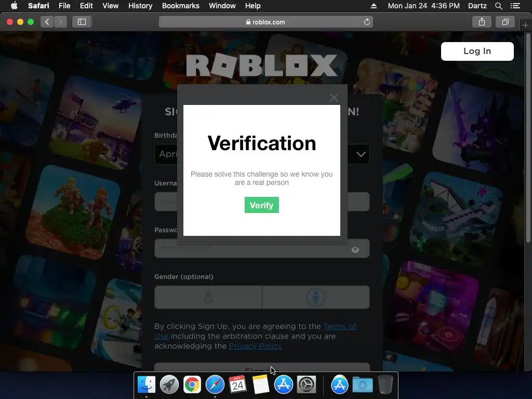The image size is (532, 399).
Task: Open the Apple menu
Action: (14, 6)
